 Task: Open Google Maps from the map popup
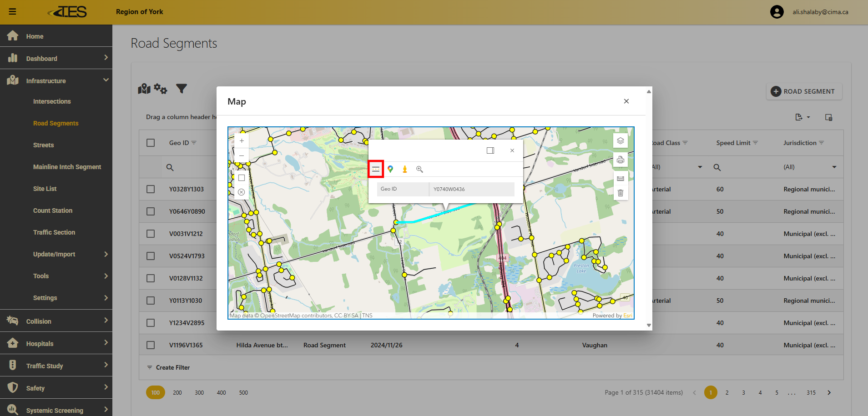point(390,169)
